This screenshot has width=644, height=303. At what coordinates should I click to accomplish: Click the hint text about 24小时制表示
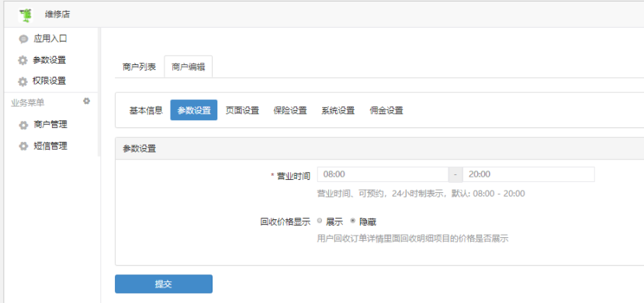[421, 194]
